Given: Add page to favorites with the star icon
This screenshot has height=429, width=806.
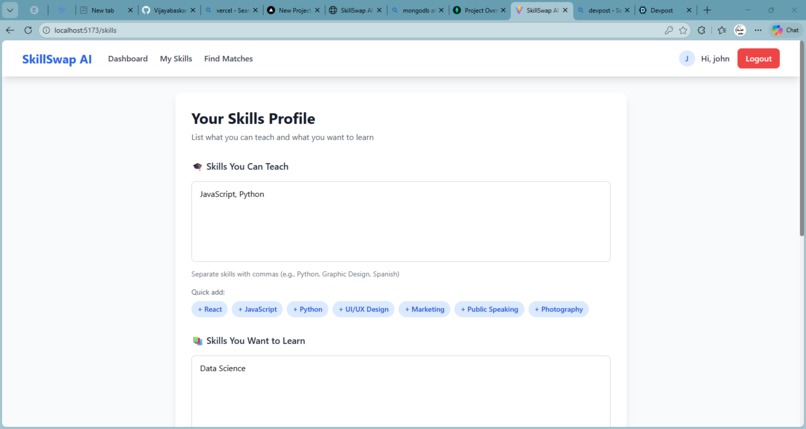Looking at the screenshot, I should click(683, 30).
